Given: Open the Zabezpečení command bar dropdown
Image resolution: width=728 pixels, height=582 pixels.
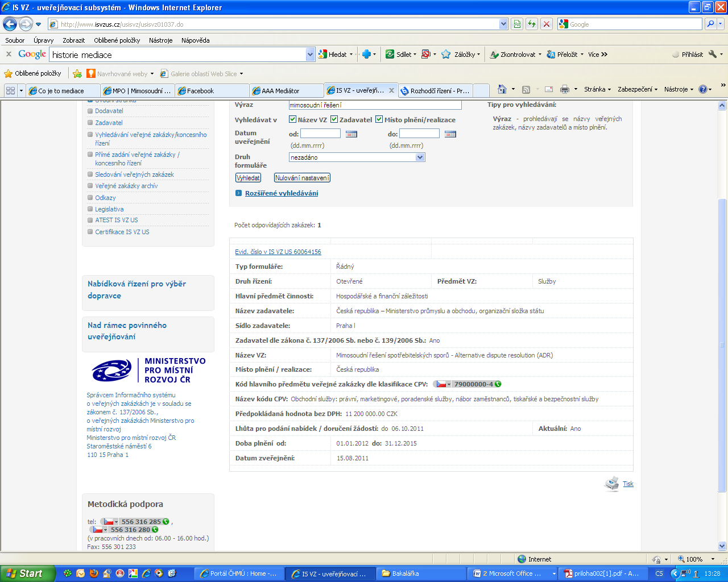Looking at the screenshot, I should (638, 89).
